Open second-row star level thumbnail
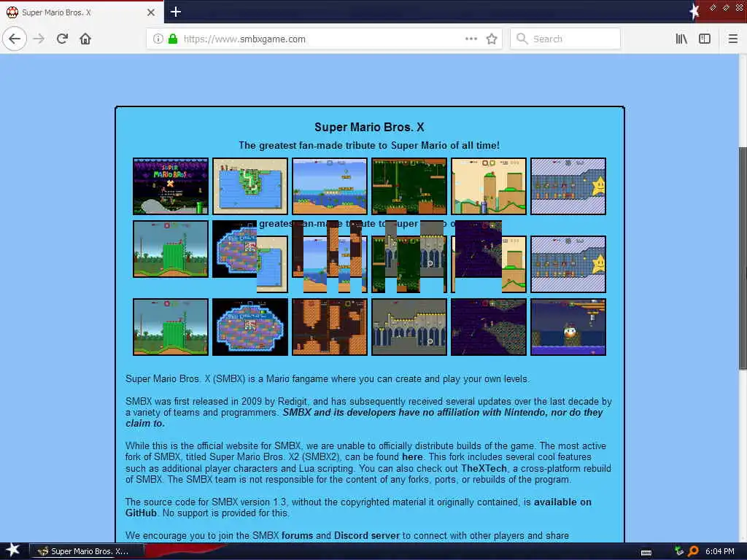The image size is (747, 560). point(568,264)
